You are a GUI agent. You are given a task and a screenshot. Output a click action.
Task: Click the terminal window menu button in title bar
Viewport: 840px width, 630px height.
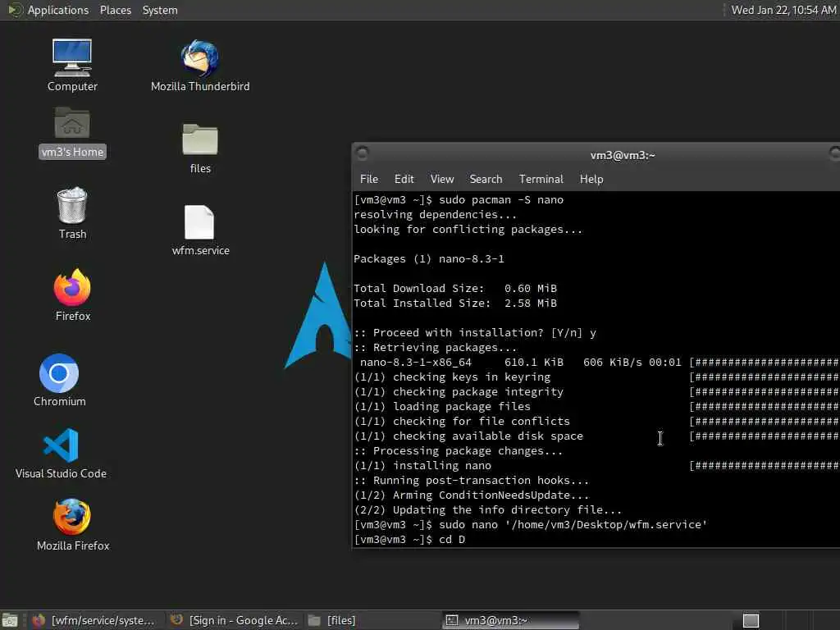point(362,153)
